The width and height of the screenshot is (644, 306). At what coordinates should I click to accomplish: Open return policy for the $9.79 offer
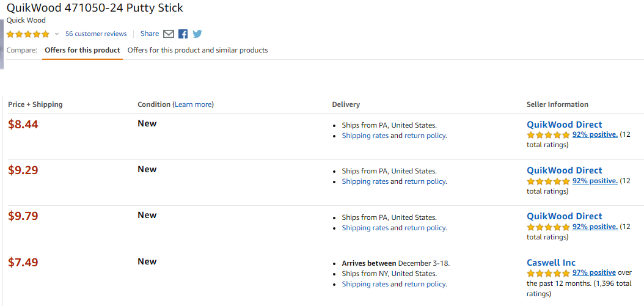tap(425, 228)
